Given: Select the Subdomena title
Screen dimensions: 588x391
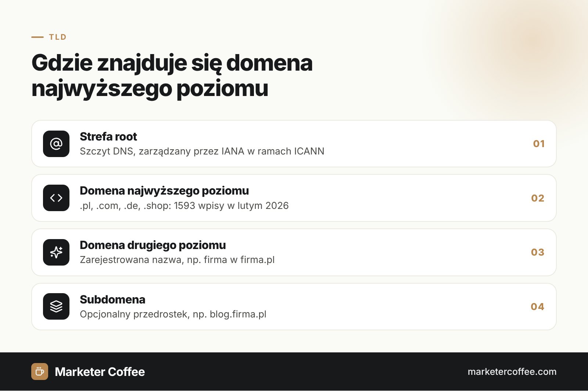Looking at the screenshot, I should pos(112,299).
